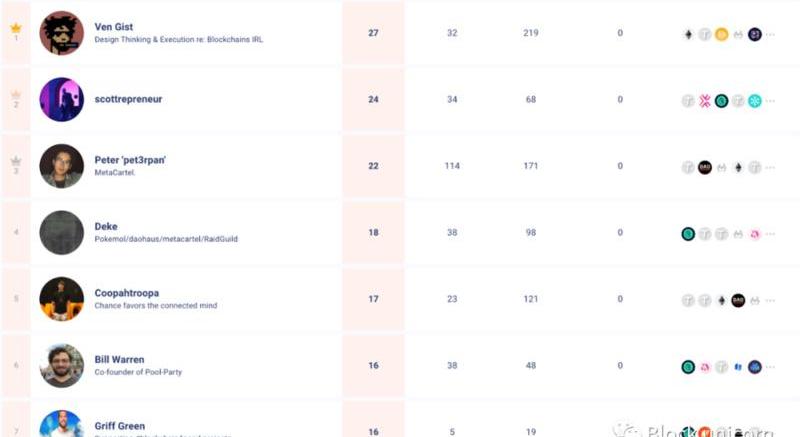Click the gold crown rank 1 icon
Viewport: 800px width, 437px height.
point(15,28)
